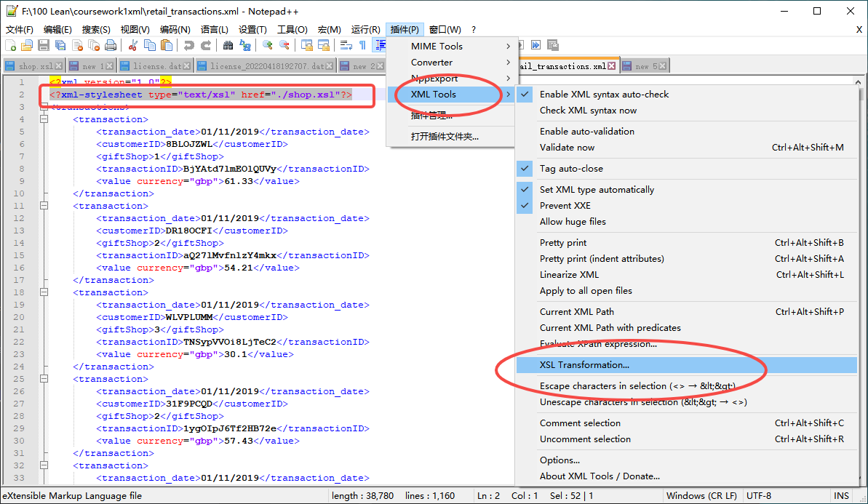Viewport: 868px width, 504px height.
Task: Zoom in using the magnifier icon
Action: [x=266, y=45]
